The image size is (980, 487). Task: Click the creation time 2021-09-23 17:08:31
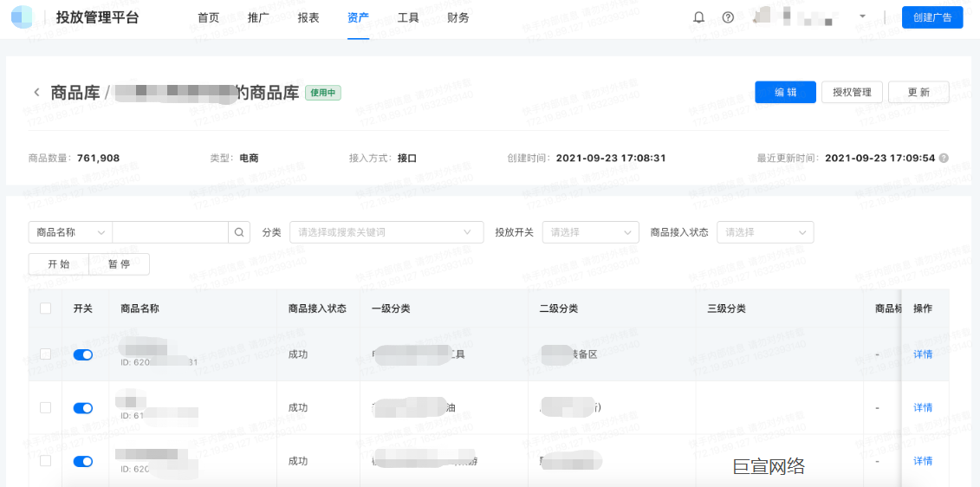[x=611, y=159]
